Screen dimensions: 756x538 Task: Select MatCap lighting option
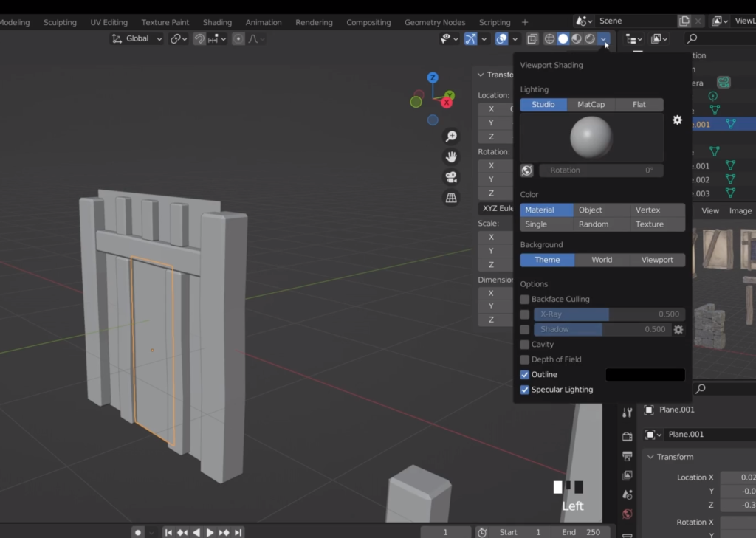pyautogui.click(x=591, y=105)
